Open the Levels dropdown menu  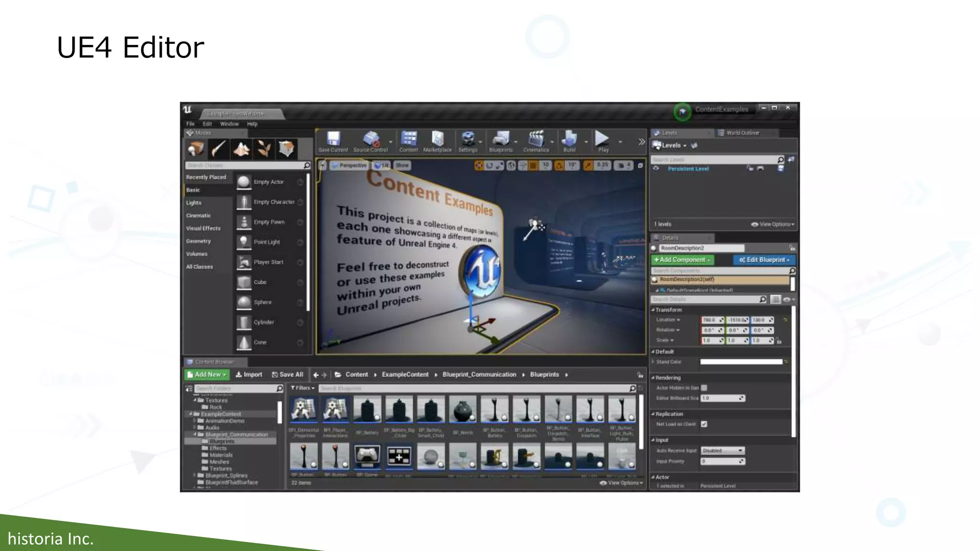669,145
